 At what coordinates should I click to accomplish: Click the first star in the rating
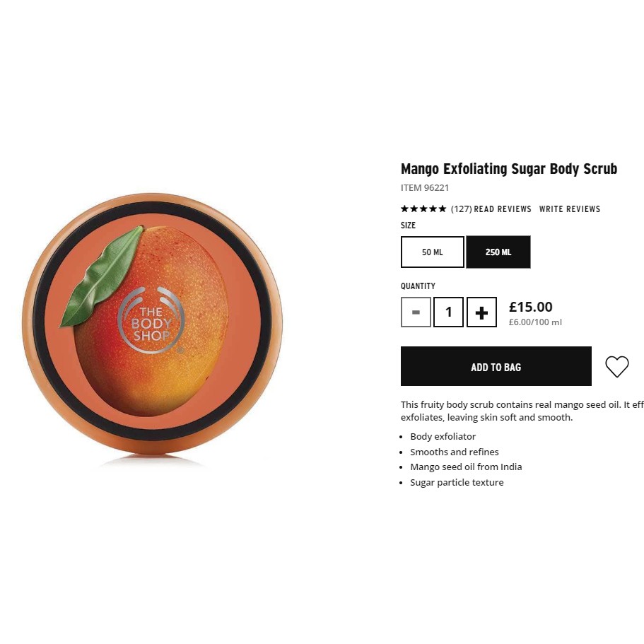[x=404, y=209]
